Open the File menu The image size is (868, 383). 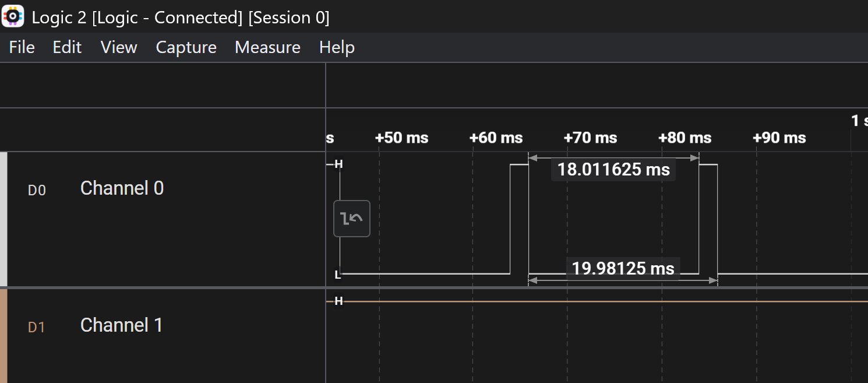coord(22,47)
